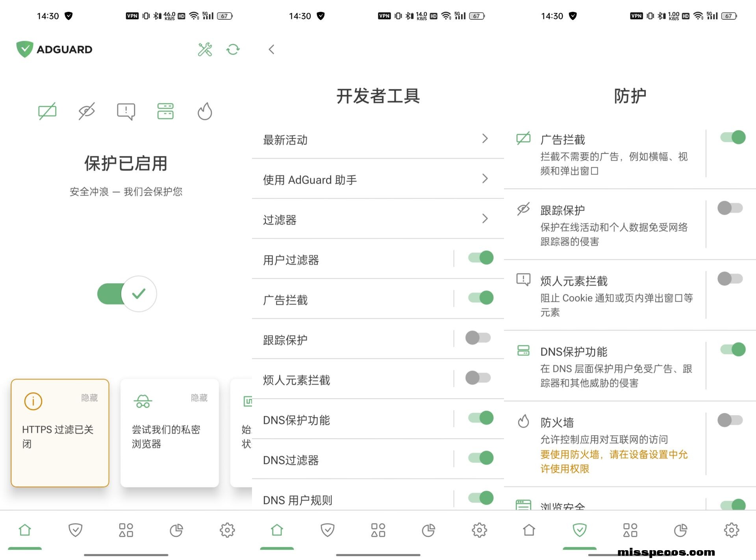This screenshot has width=756, height=560.
Task: Expand 最新活动 row chevron
Action: click(x=485, y=139)
